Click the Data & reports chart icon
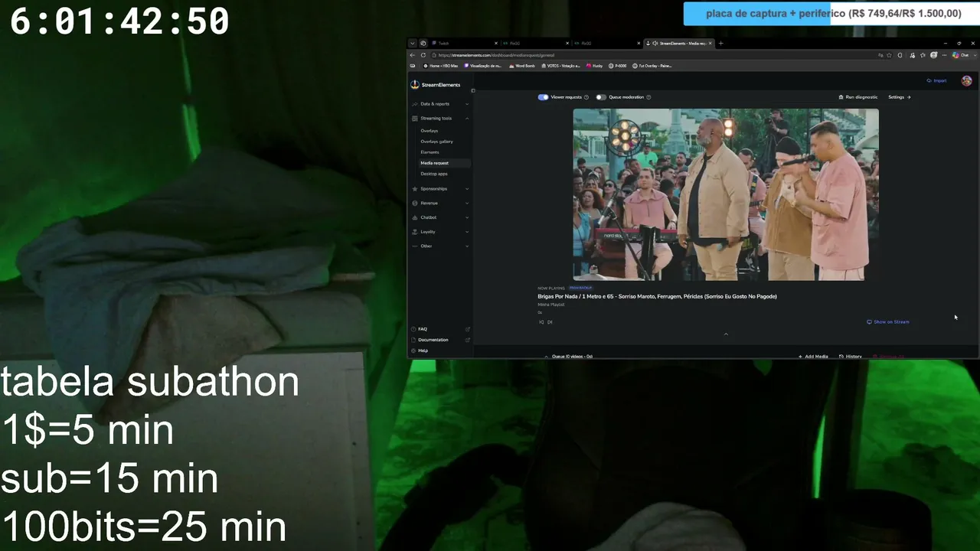The width and height of the screenshot is (980, 551). point(414,104)
